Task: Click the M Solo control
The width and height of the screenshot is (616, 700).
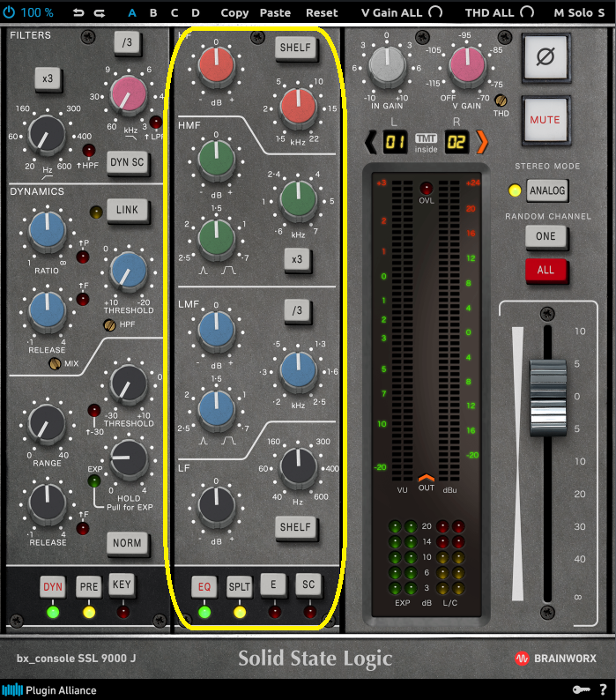Action: click(x=571, y=12)
